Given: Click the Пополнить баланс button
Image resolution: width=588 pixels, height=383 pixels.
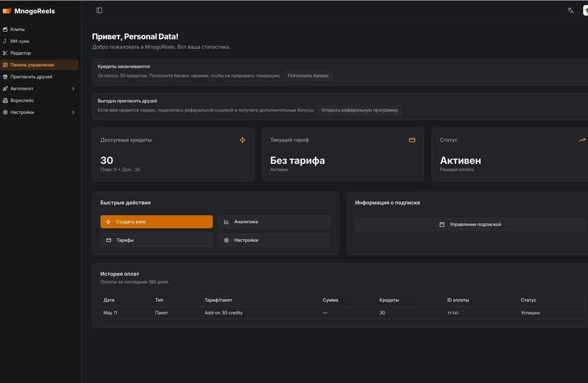Looking at the screenshot, I should point(308,75).
